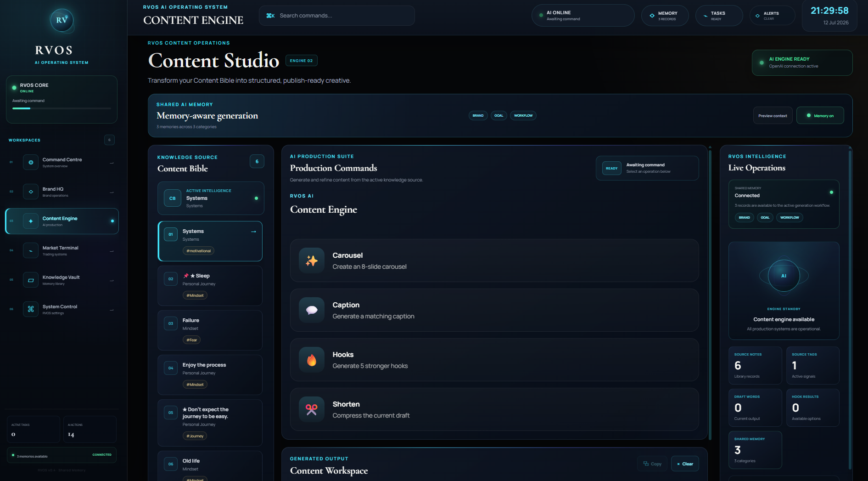
Task: Open System Control command icon
Action: [x=31, y=310]
